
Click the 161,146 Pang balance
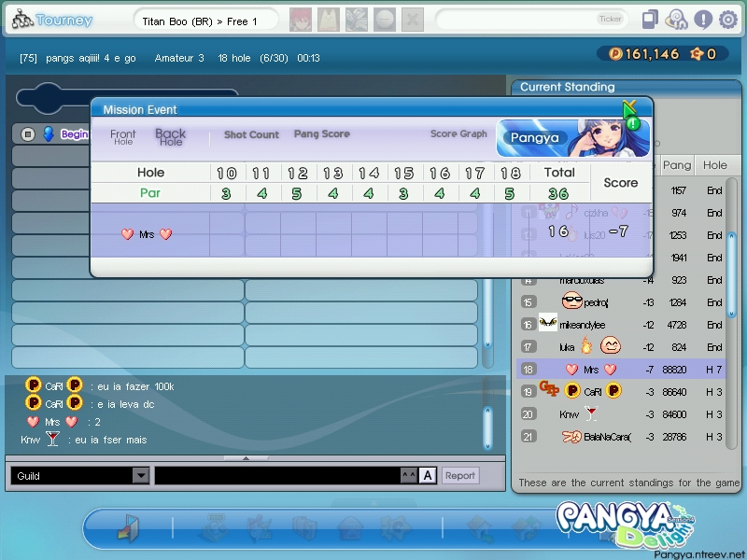click(x=652, y=54)
